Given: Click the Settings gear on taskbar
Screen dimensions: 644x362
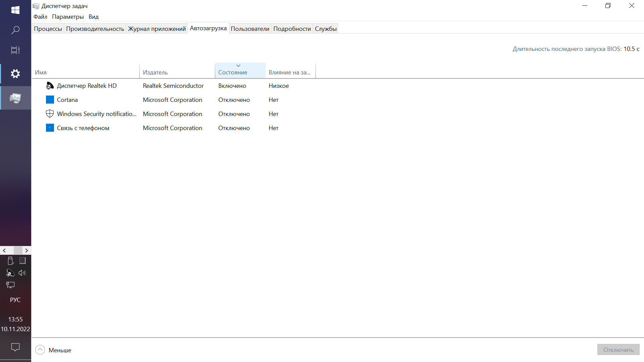Looking at the screenshot, I should pos(15,74).
